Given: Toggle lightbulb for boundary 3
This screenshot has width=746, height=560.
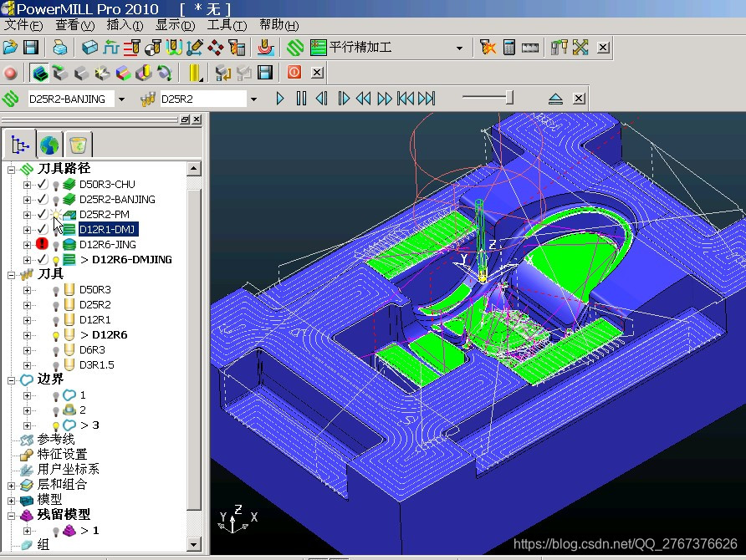Looking at the screenshot, I should pyautogui.click(x=56, y=426).
